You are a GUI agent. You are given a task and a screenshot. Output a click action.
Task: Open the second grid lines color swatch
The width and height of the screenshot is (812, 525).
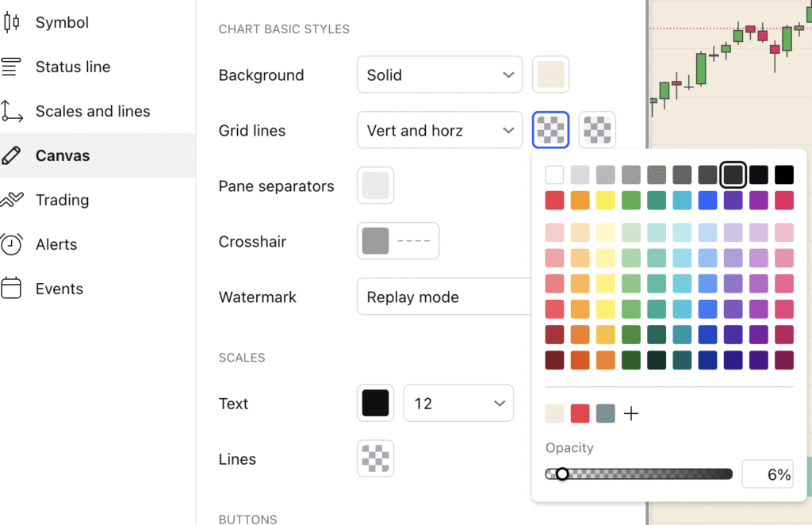click(x=597, y=130)
